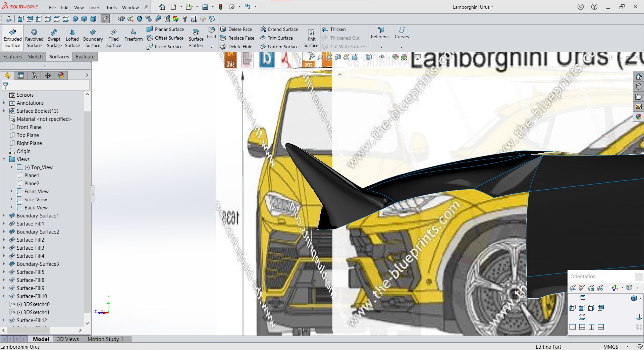Select the Knit Surface tool
Screen dimensions: 644x350
click(x=311, y=38)
